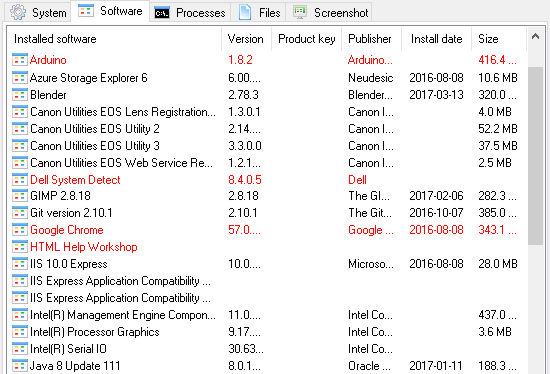This screenshot has height=374, width=550.
Task: Sort list by Version column header
Action: click(x=246, y=39)
